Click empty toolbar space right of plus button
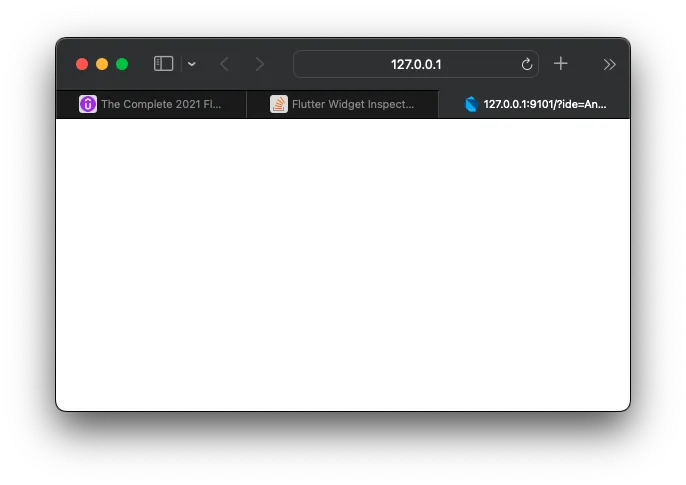The image size is (686, 485). (585, 64)
